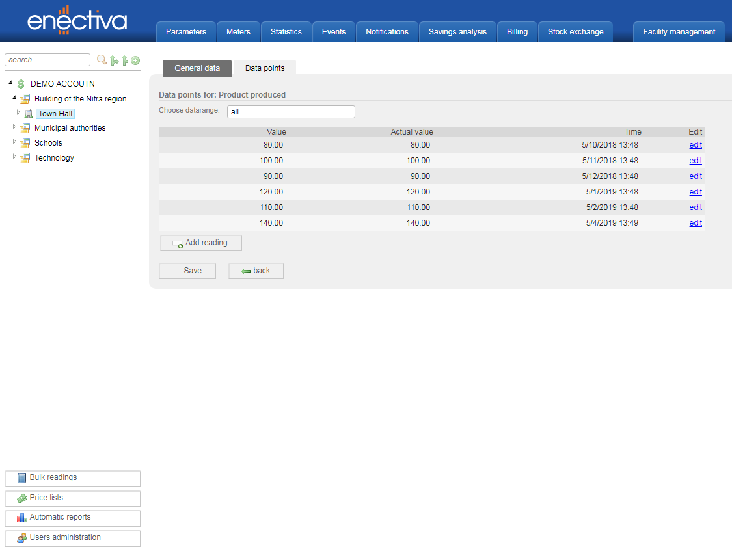Edit the 5/10/2018 reading row
The image size is (732, 560).
click(x=696, y=145)
